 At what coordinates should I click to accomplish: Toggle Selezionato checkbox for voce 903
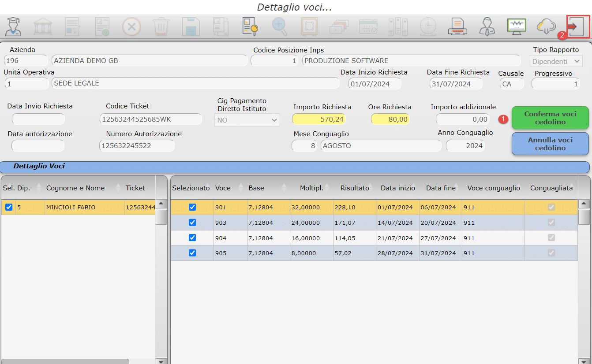tap(192, 223)
